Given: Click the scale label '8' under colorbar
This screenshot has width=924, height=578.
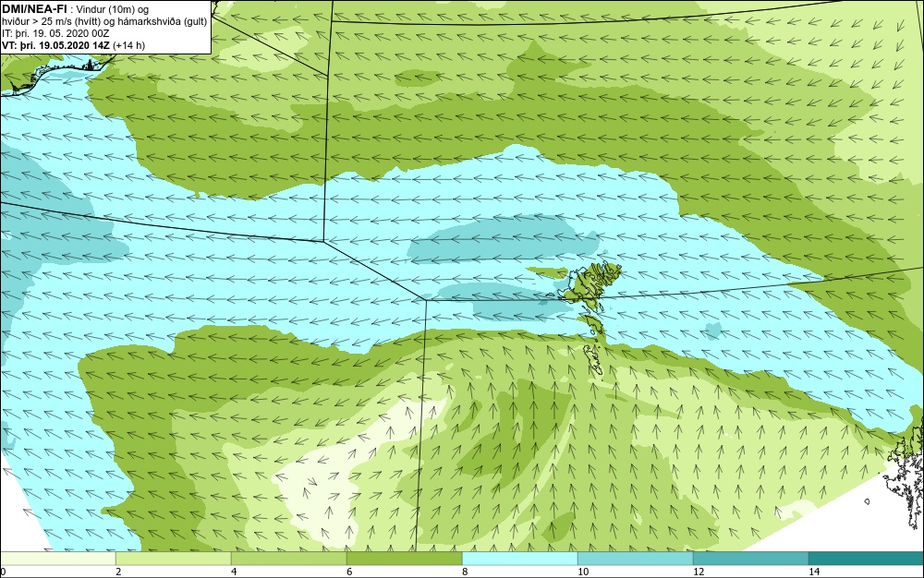Looking at the screenshot, I should click(x=465, y=572).
